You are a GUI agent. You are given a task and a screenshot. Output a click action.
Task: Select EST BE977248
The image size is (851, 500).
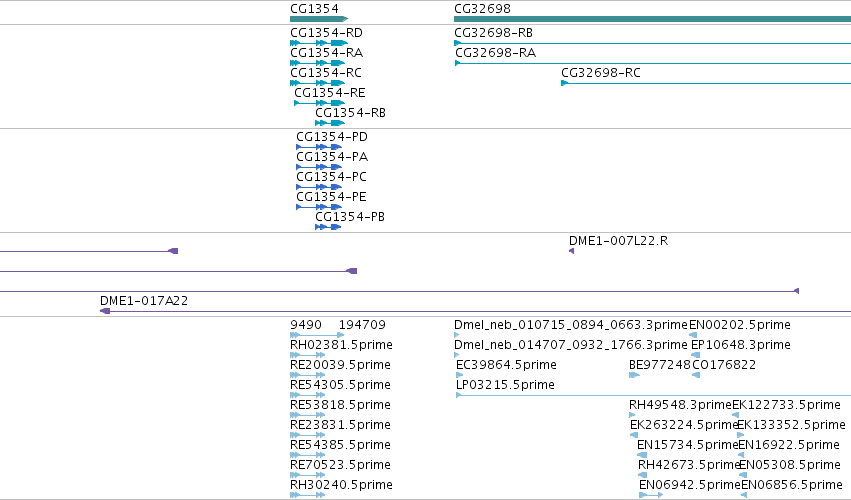(660, 365)
